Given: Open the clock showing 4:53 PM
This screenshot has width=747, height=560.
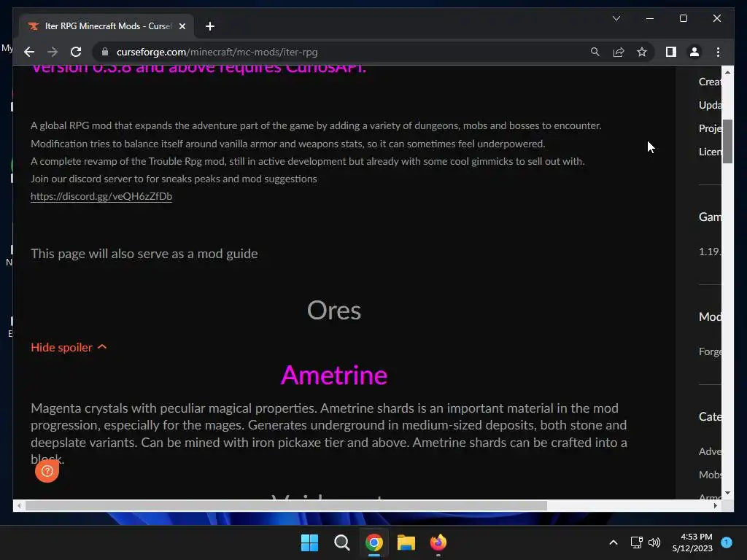Looking at the screenshot, I should 692,542.
